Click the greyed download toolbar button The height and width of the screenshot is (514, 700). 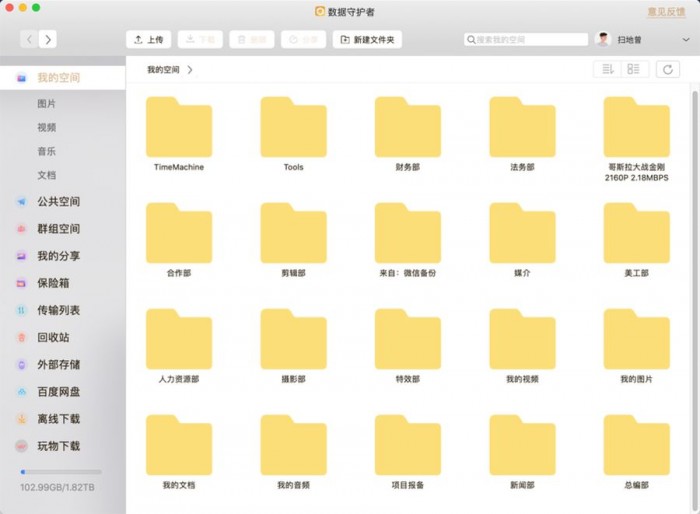click(200, 39)
